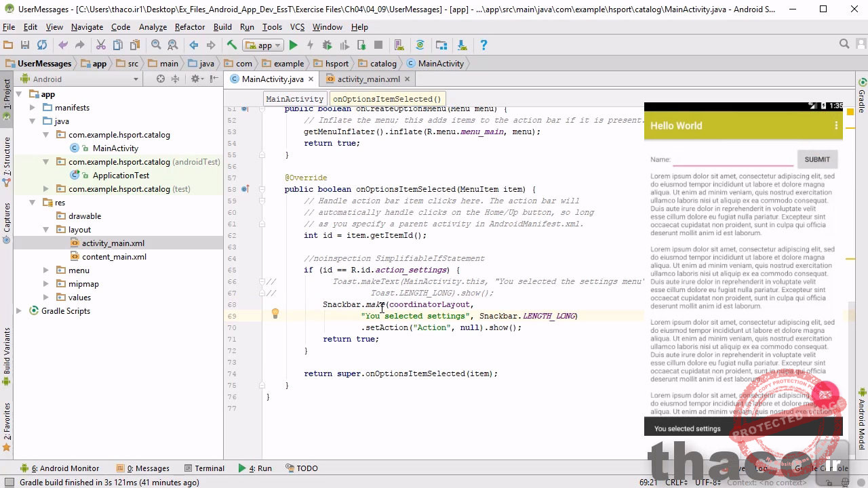
Task: Run the app with the green play button
Action: (293, 45)
